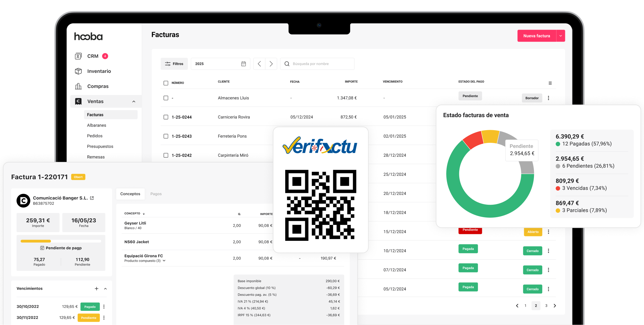Open the table columns menu icon
Image resolution: width=644 pixels, height=325 pixels.
(550, 83)
